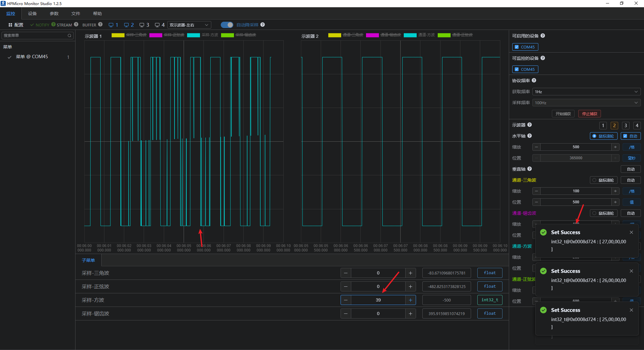Switch to the 子菜单 tab

tap(88, 260)
